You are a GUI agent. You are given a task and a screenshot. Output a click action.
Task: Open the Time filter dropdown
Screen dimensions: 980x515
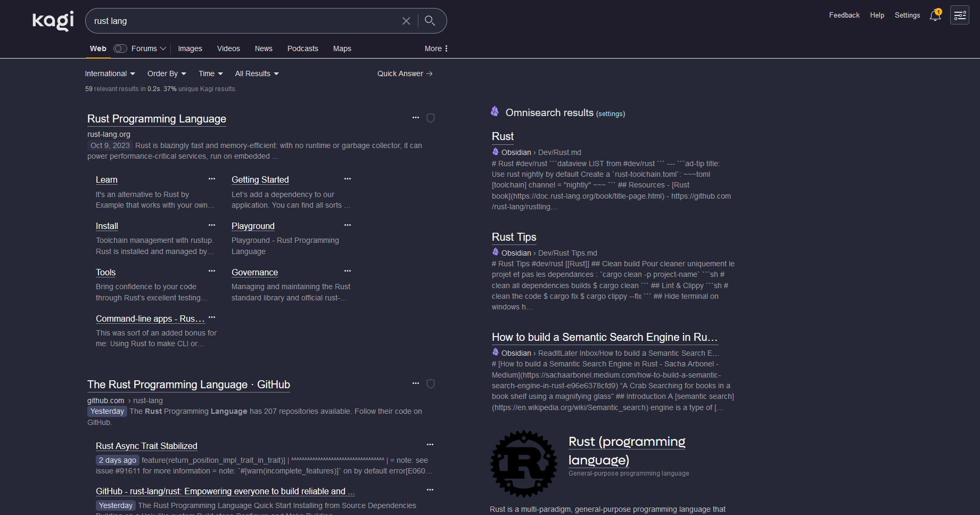(210, 73)
